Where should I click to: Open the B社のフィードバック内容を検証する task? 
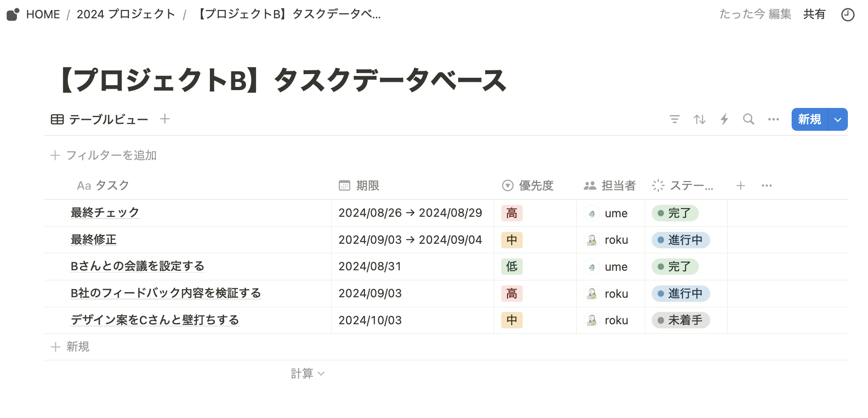coord(166,293)
